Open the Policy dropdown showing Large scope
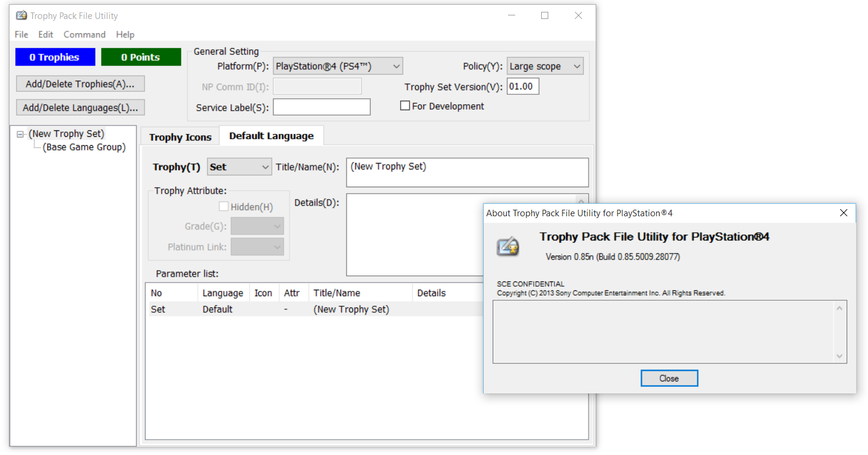This screenshot has width=868, height=455. (545, 66)
